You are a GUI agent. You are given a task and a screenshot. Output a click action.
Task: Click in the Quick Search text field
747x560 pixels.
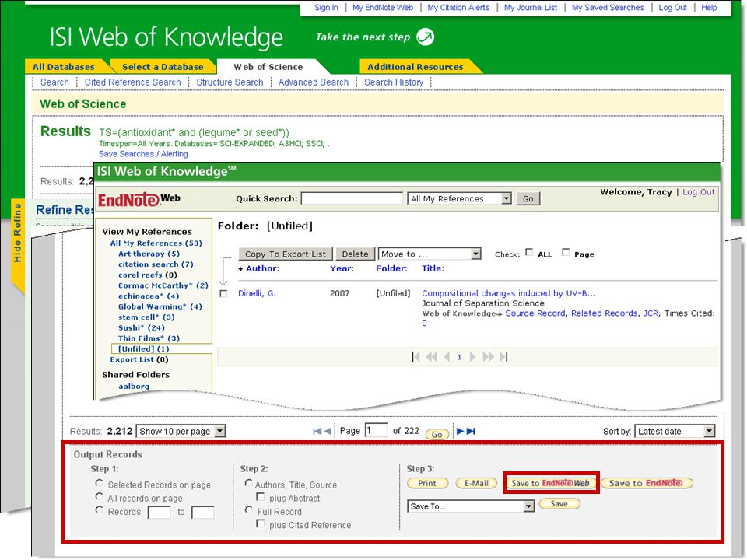(352, 198)
